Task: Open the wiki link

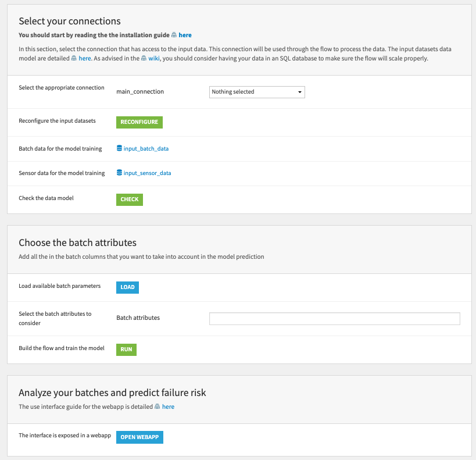Action: [155, 58]
